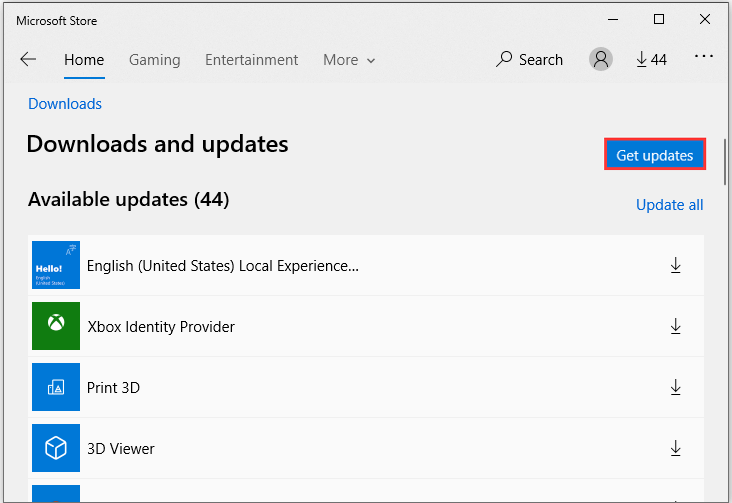Open Xbox Identity Provider app tile
This screenshot has width=732, height=503.
click(56, 326)
